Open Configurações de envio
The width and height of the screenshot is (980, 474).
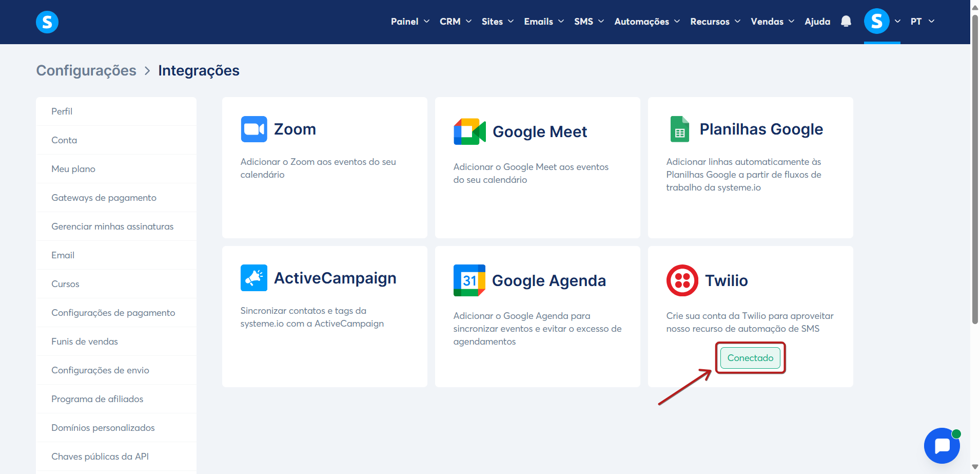pos(116,370)
